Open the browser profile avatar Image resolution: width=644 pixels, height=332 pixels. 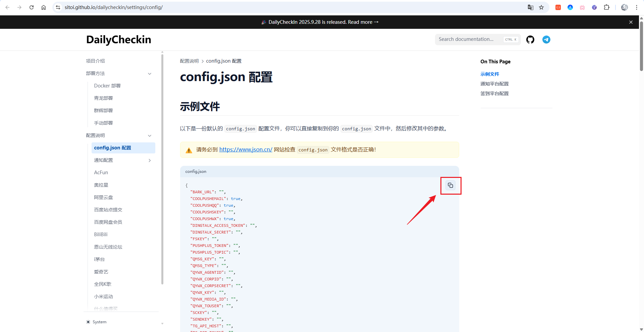pos(624,7)
